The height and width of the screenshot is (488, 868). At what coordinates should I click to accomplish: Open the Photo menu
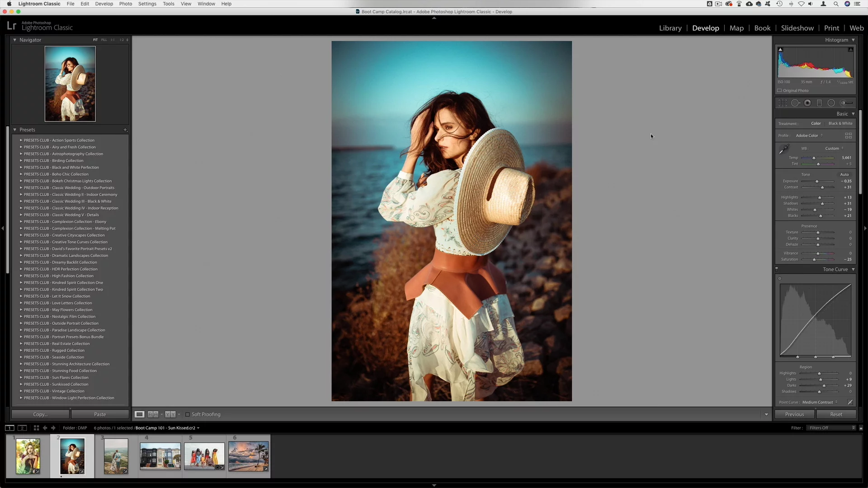(126, 4)
